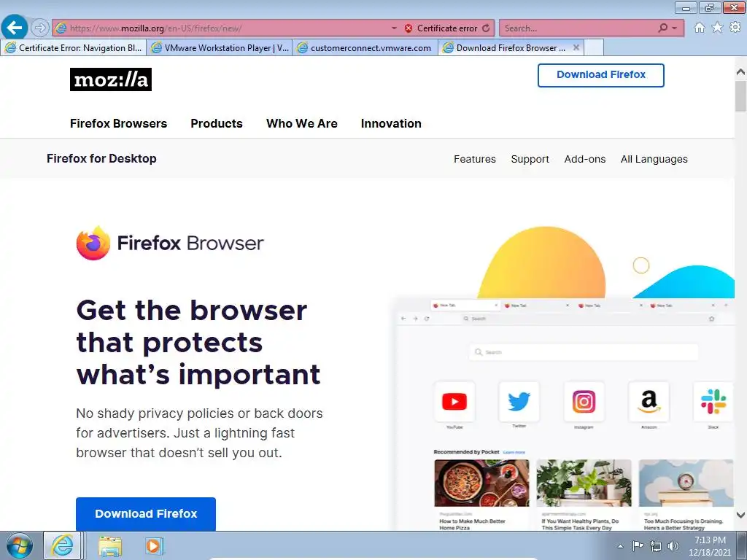This screenshot has width=747, height=560.
Task: Click the Instagram tile icon
Action: (x=584, y=402)
